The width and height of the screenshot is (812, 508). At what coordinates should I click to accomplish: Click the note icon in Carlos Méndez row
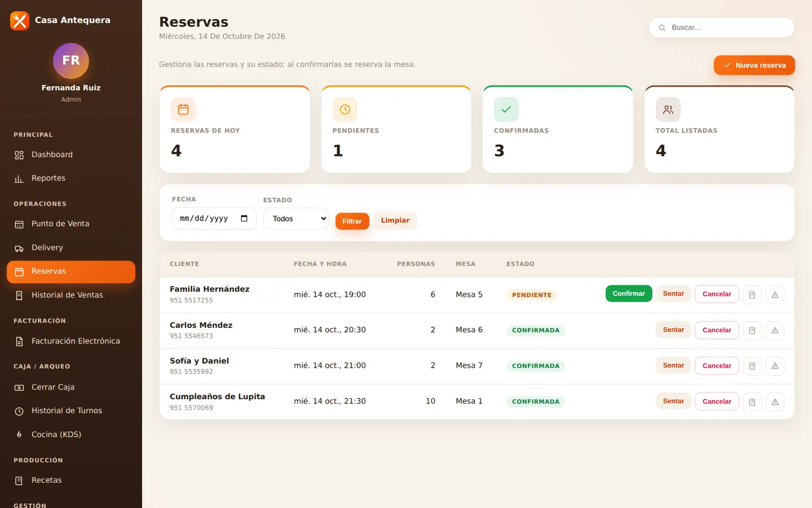[x=752, y=330]
